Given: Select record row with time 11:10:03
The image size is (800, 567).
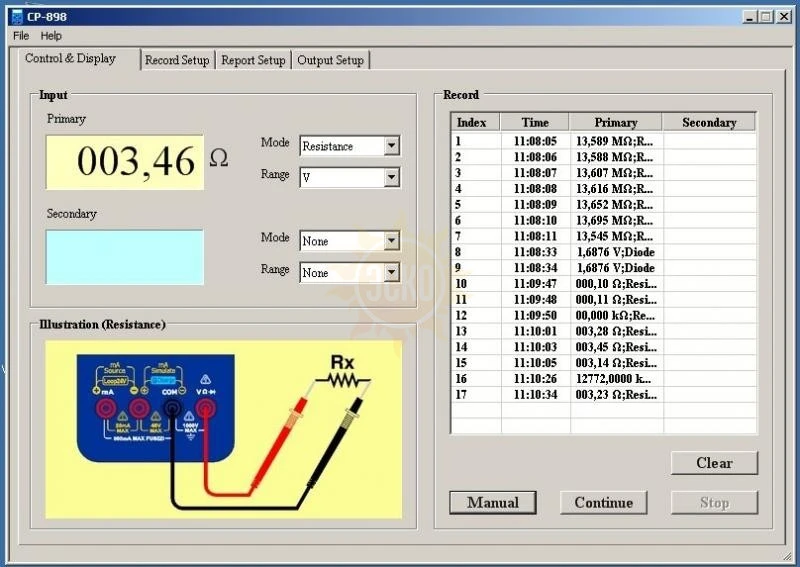Looking at the screenshot, I should (604, 347).
